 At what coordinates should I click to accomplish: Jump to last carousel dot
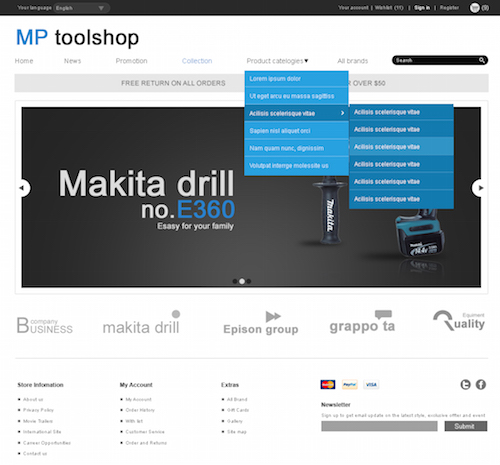click(x=249, y=281)
